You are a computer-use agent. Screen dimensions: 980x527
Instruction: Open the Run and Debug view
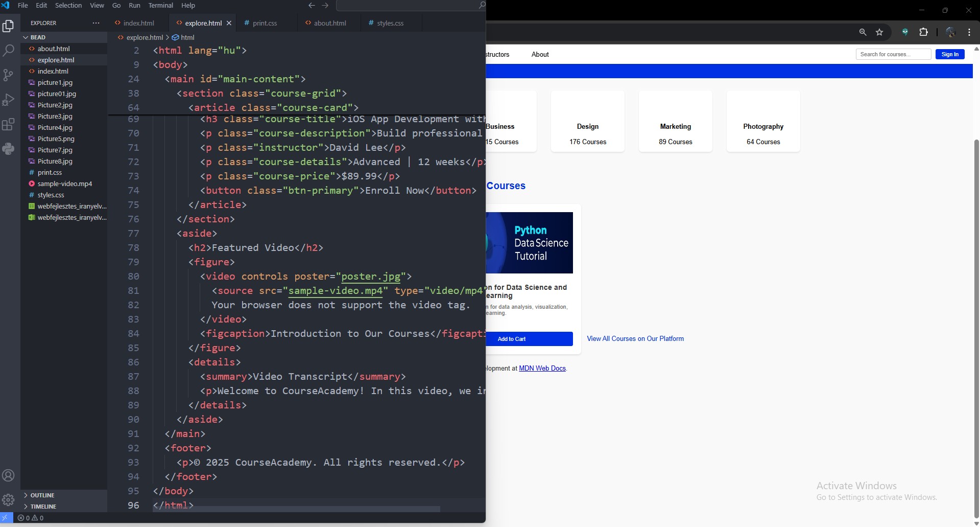click(8, 100)
